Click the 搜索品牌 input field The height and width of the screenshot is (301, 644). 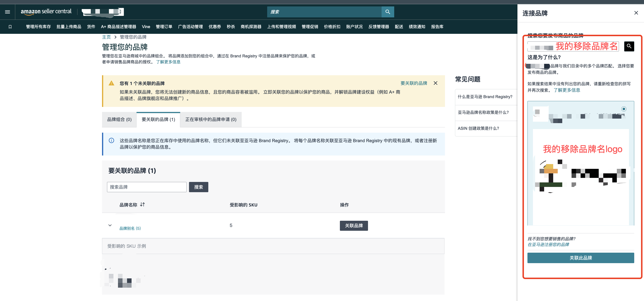point(147,187)
